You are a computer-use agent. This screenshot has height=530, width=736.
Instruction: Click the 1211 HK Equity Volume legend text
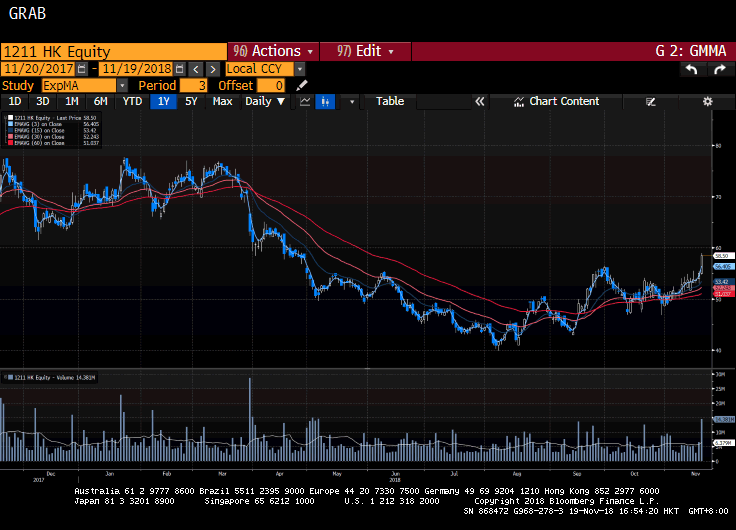click(x=55, y=377)
